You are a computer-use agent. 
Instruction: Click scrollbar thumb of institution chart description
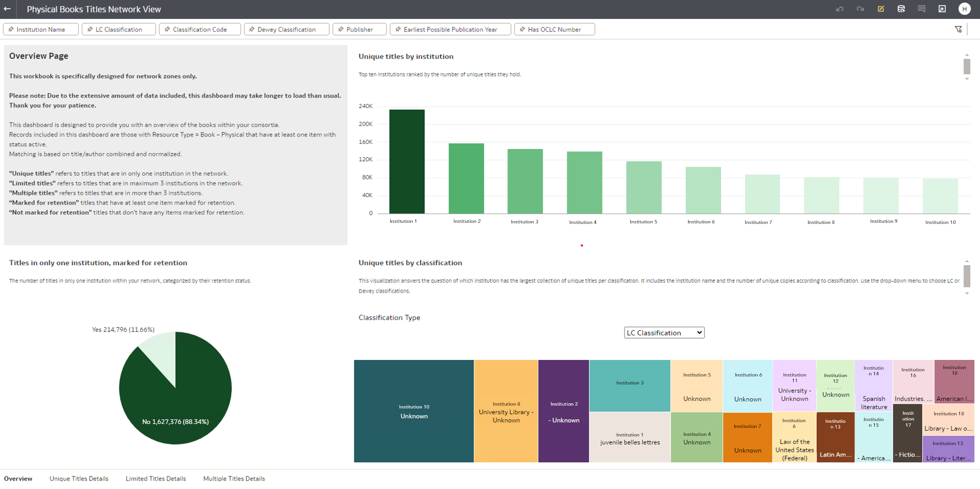pos(967,66)
